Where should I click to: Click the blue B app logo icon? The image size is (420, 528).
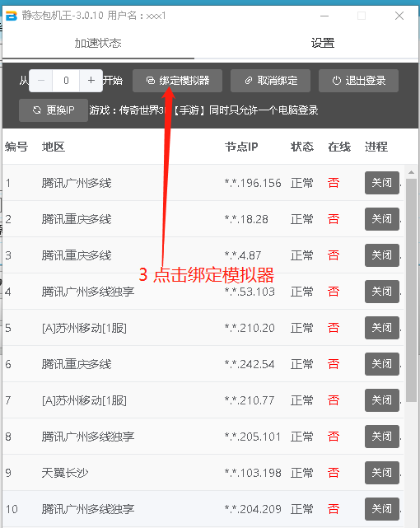click(11, 16)
